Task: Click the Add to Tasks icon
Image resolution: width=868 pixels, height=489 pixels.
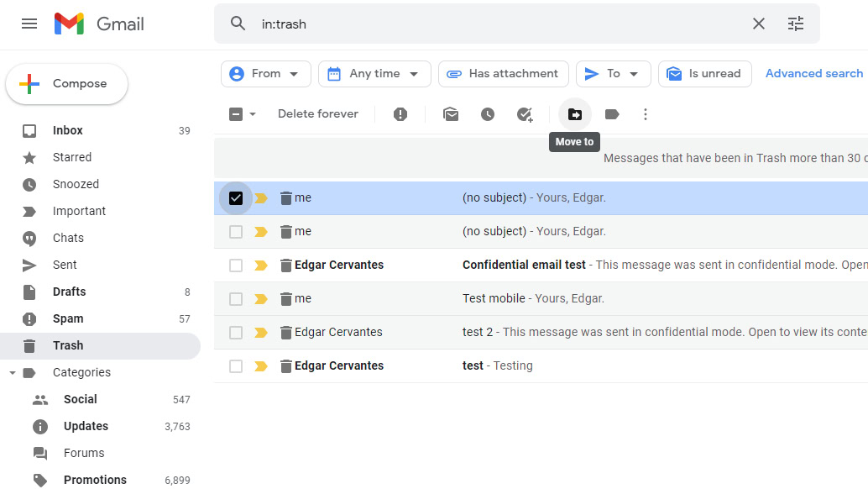Action: pyautogui.click(x=525, y=114)
